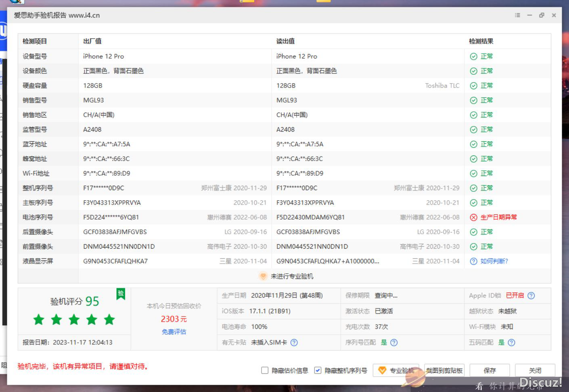Click the green check icon in 蓝牙地址 row

tap(473, 144)
